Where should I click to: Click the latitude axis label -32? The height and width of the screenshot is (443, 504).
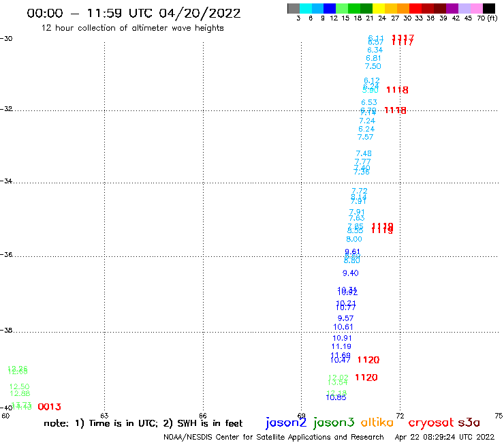6,109
